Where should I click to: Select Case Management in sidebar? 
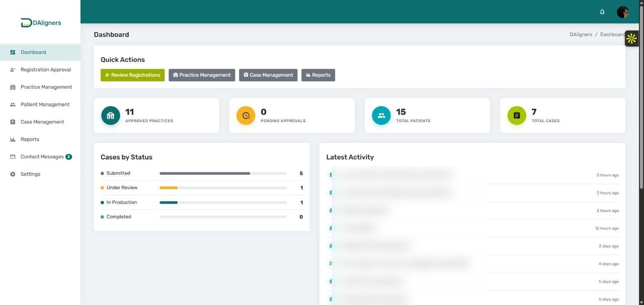pos(40,122)
